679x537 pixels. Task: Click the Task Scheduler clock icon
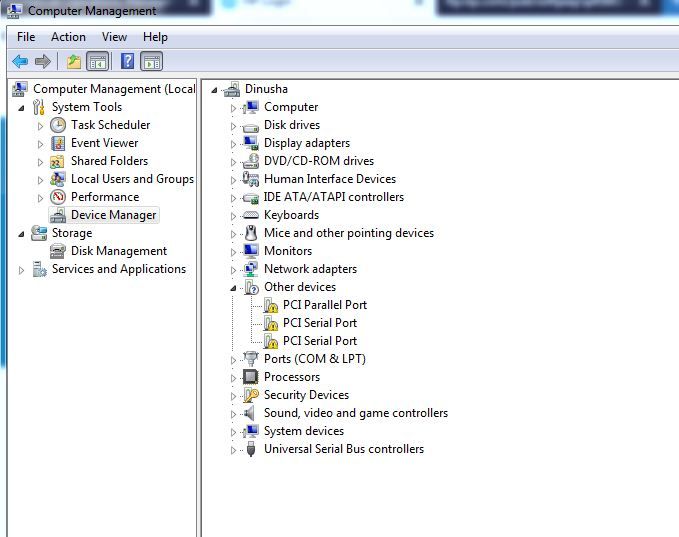[58, 125]
